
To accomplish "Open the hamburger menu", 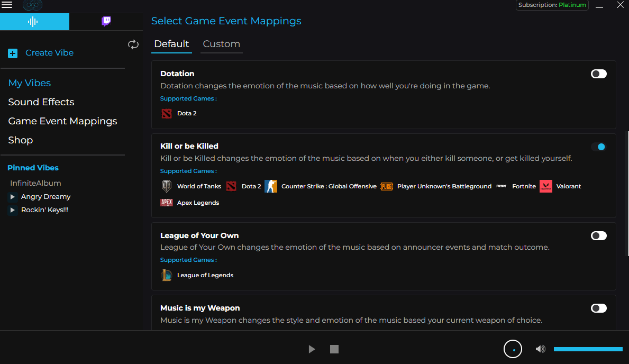I will (7, 5).
